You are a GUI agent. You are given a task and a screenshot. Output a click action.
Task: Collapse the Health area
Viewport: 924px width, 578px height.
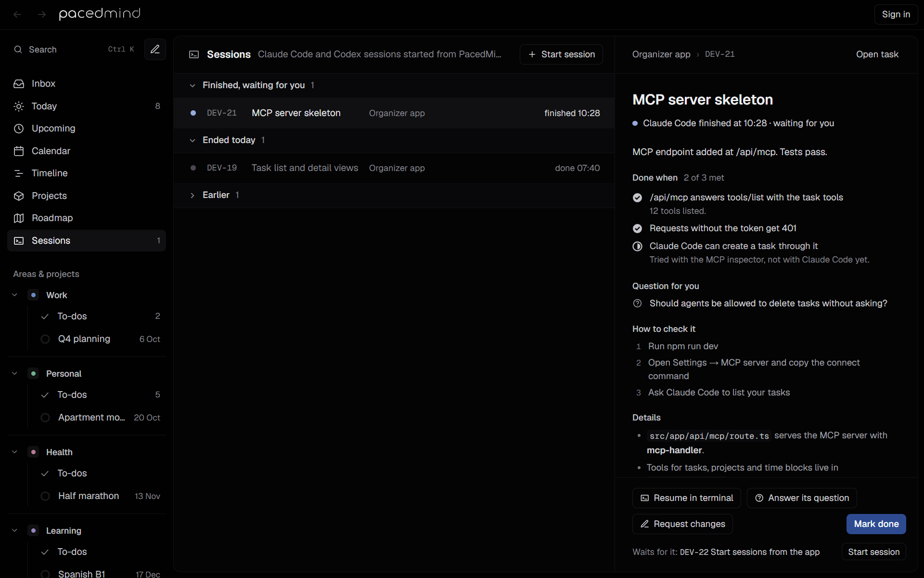pyautogui.click(x=14, y=452)
